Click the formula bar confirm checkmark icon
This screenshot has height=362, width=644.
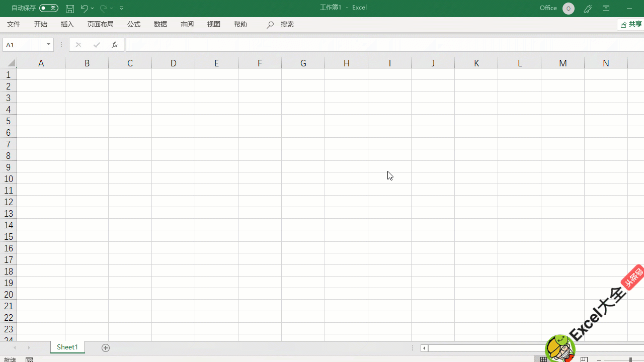click(x=97, y=45)
